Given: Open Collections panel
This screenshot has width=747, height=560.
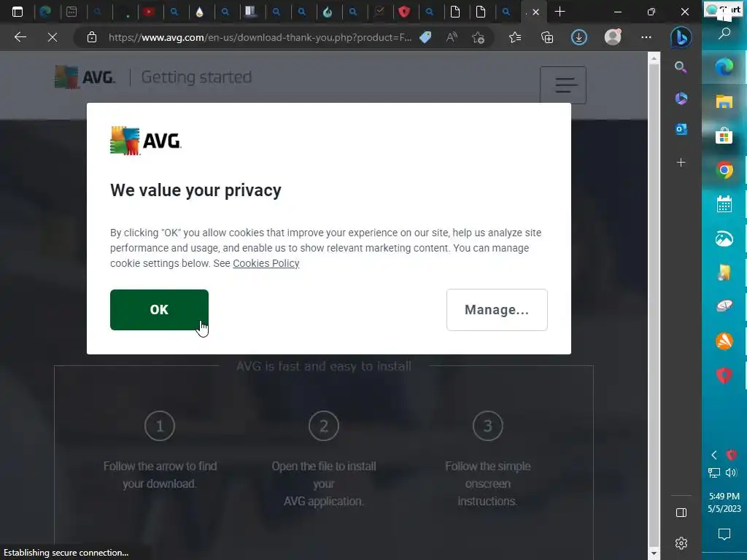Looking at the screenshot, I should click(x=547, y=37).
